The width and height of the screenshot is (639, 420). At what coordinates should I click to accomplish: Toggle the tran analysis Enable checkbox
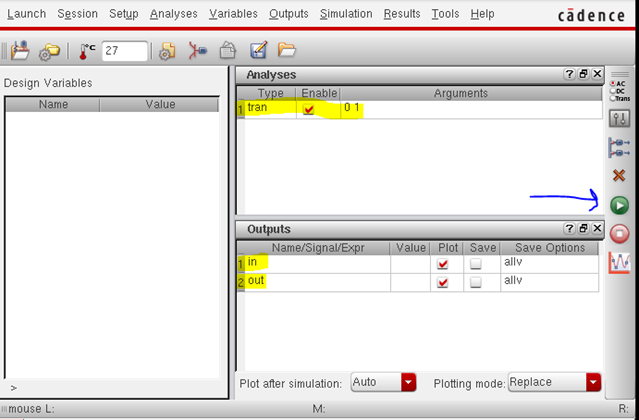tap(309, 109)
